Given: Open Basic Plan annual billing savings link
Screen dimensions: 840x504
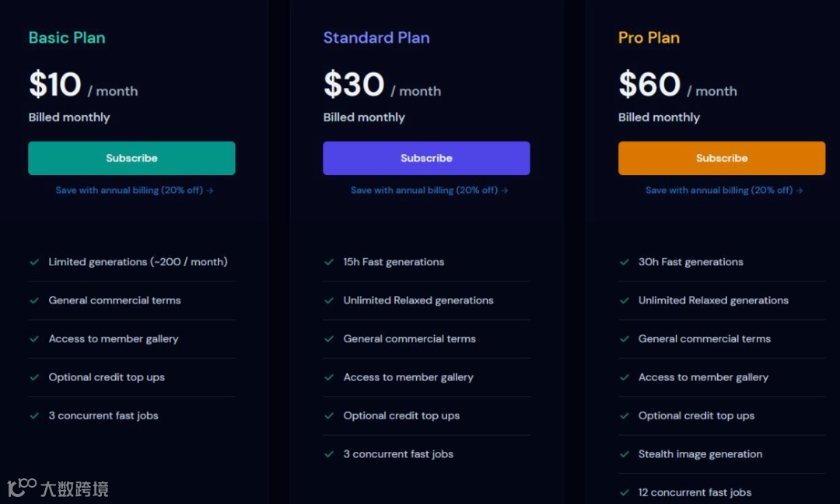Looking at the screenshot, I should [135, 190].
